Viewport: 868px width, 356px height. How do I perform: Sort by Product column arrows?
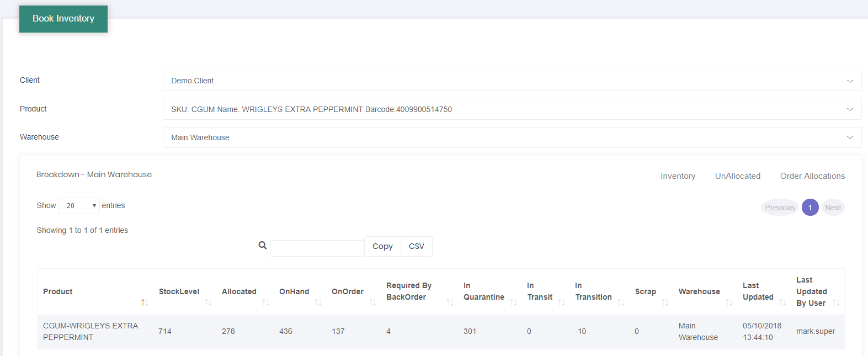[145, 302]
